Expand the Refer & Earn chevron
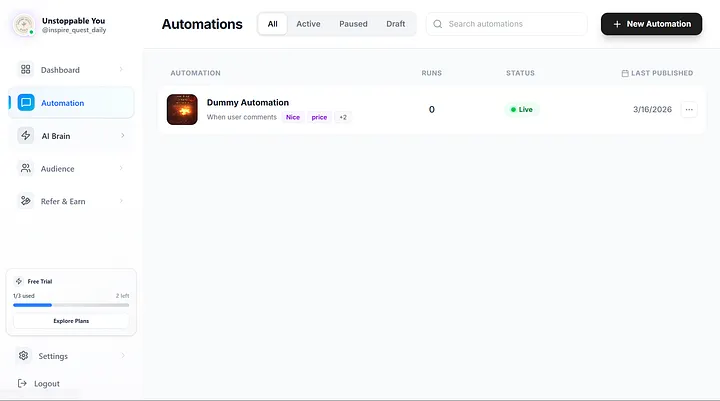This screenshot has width=720, height=401. (121, 201)
